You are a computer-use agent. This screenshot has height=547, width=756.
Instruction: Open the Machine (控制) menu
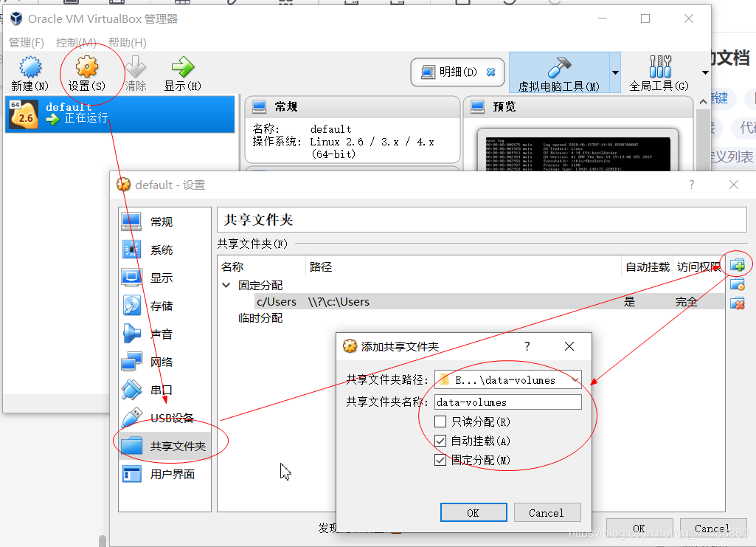pyautogui.click(x=76, y=43)
